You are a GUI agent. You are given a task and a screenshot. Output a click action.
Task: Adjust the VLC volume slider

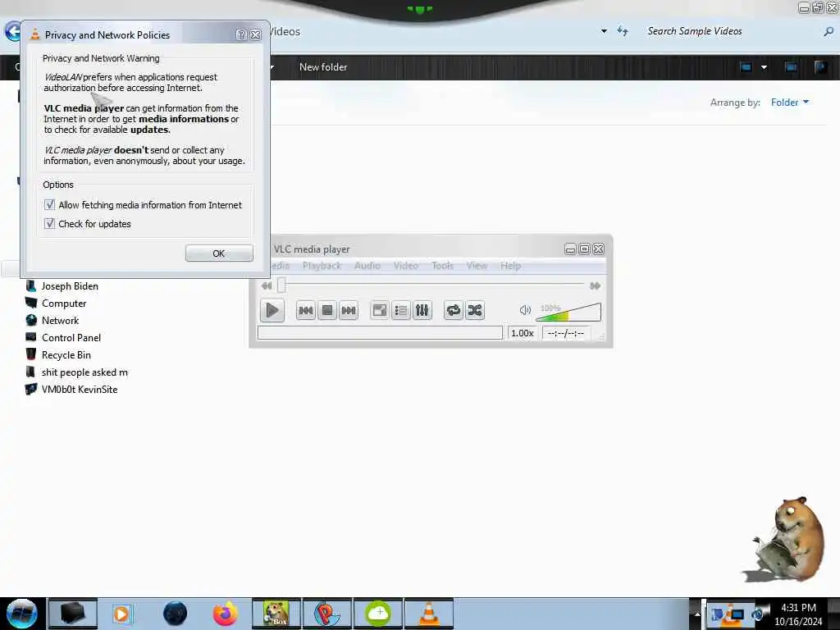pos(568,312)
